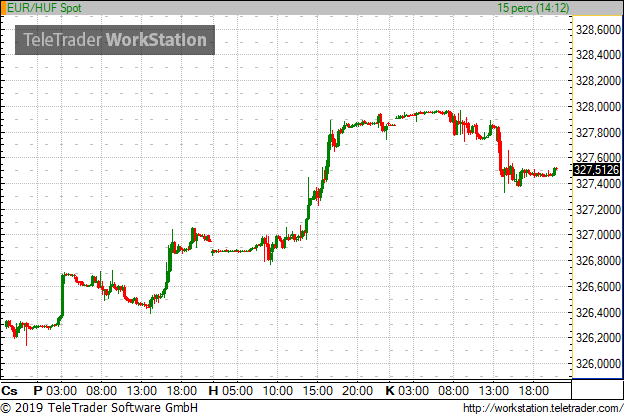Click the current price label 327,5126

tap(597, 170)
